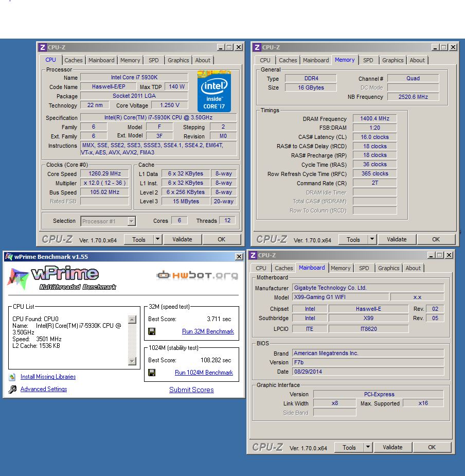The image size is (465, 476).
Task: Click OK in the CPU-Z Memory window
Action: 436,239
